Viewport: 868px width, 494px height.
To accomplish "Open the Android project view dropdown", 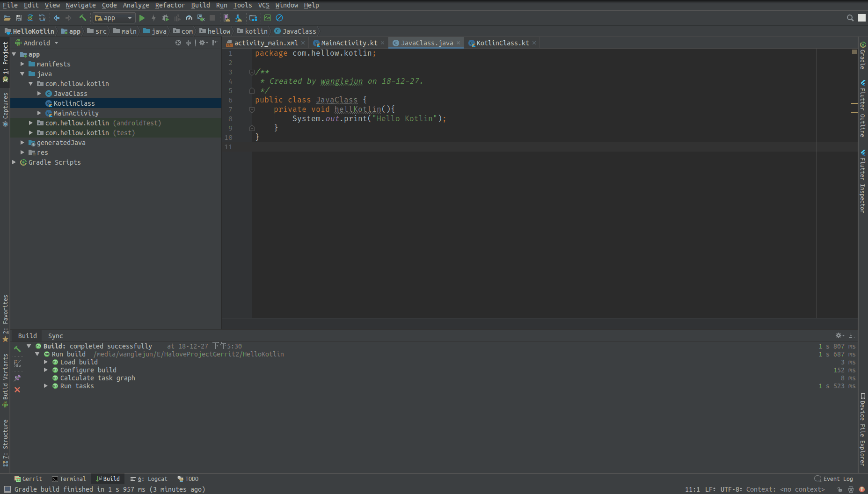I will tap(36, 43).
